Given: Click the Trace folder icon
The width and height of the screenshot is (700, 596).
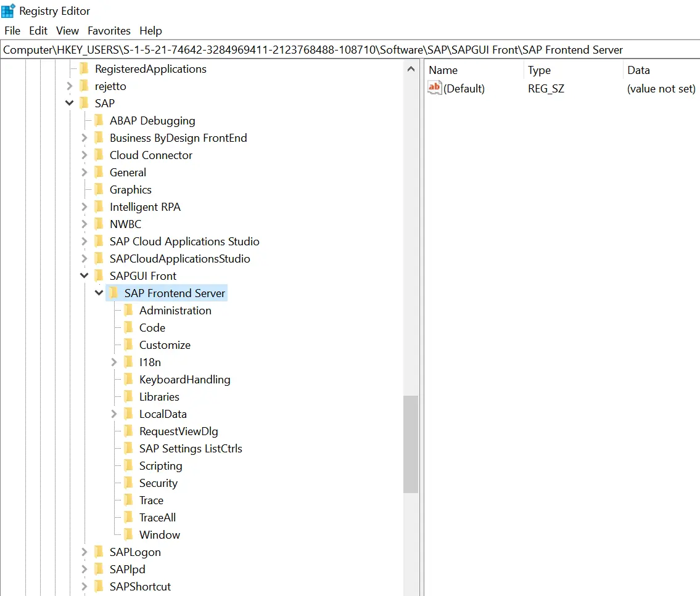Looking at the screenshot, I should [129, 500].
